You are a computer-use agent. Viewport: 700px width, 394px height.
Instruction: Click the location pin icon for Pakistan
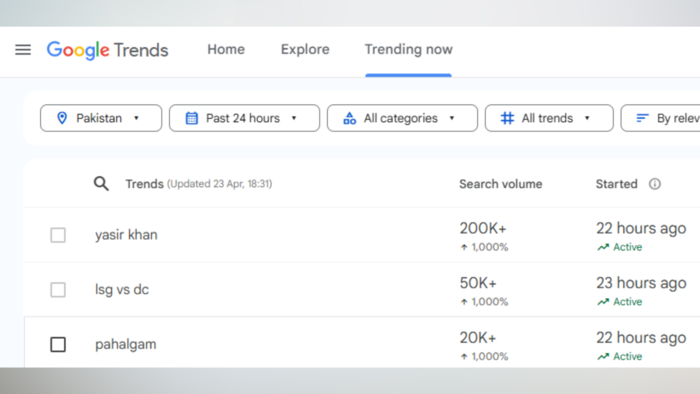pyautogui.click(x=62, y=118)
